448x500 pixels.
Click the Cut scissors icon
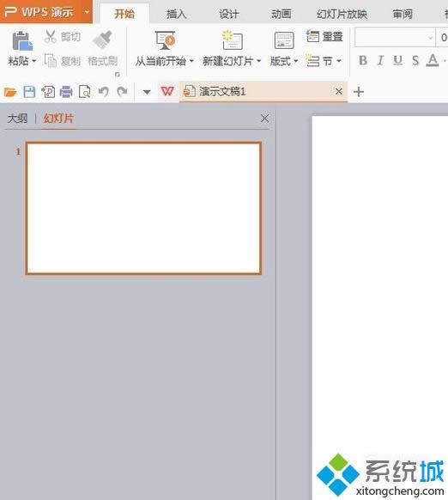51,37
